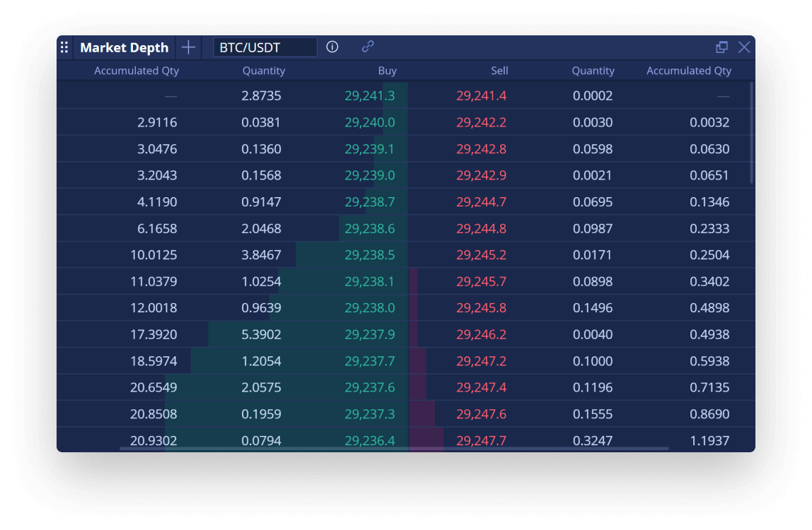Click left Accumulated Qty column header
Viewport: 812px width, 530px height.
click(x=137, y=71)
